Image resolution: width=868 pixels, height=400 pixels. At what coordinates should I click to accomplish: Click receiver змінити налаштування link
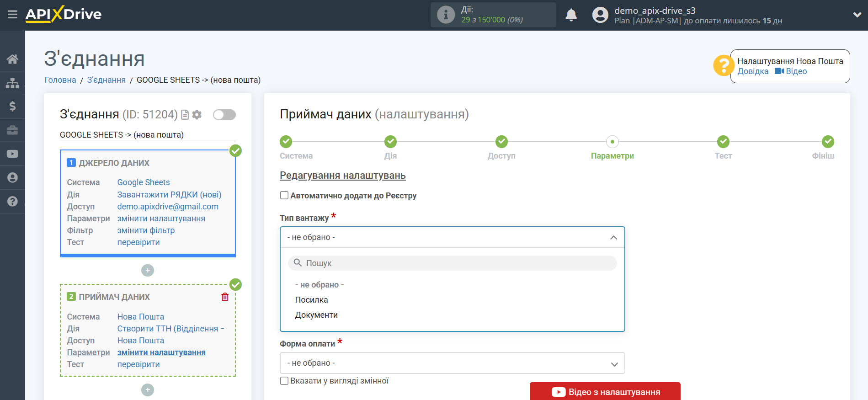pyautogui.click(x=161, y=352)
